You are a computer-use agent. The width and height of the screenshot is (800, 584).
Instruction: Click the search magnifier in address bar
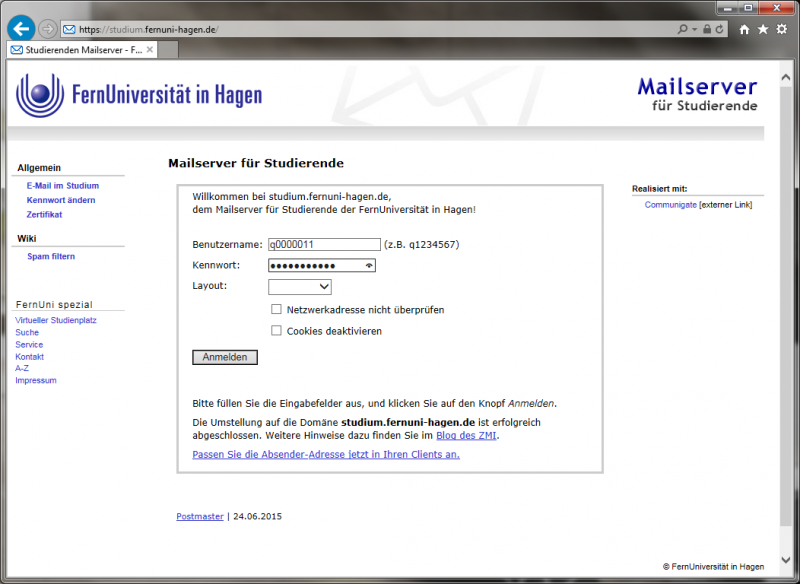[x=682, y=29]
